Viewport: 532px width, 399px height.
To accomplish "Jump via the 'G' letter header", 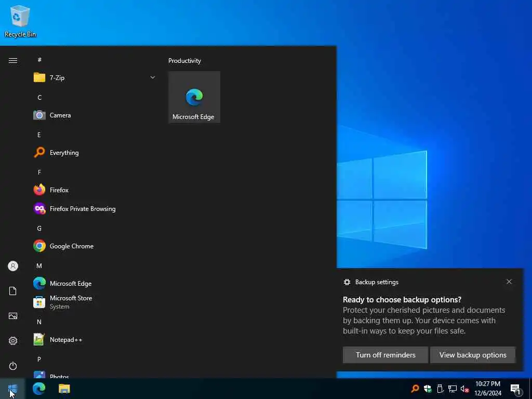I will pos(39,229).
